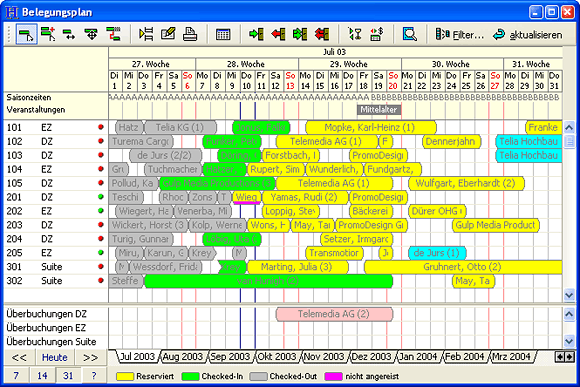
Task: Select room row 301 Suite
Action: tap(55, 266)
